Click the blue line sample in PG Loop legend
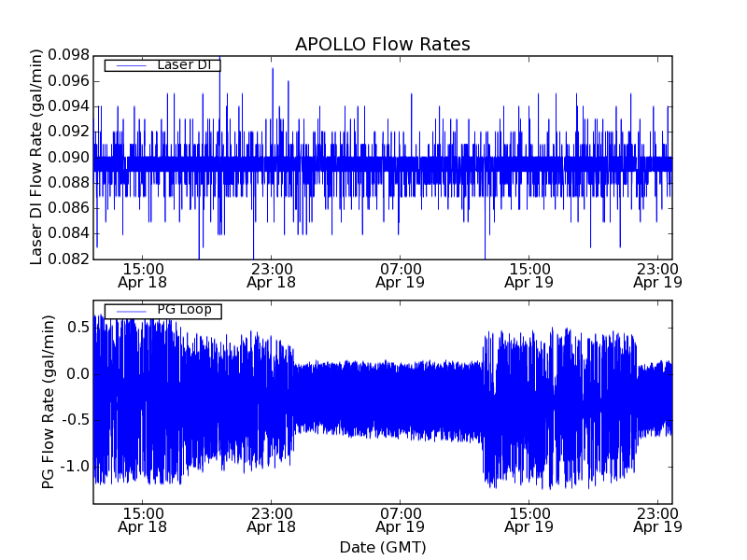Image resolution: width=747 pixels, height=560 pixels. (x=131, y=312)
